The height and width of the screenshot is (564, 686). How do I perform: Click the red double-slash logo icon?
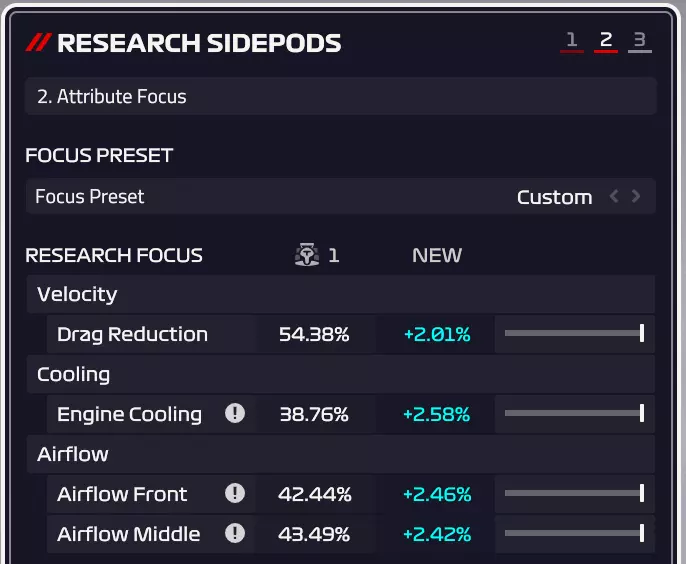click(x=38, y=43)
